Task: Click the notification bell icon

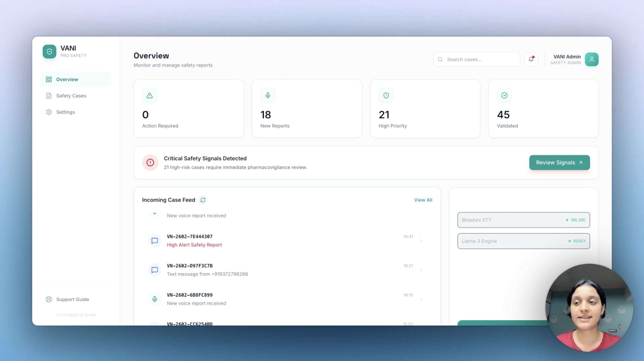Action: pos(531,59)
